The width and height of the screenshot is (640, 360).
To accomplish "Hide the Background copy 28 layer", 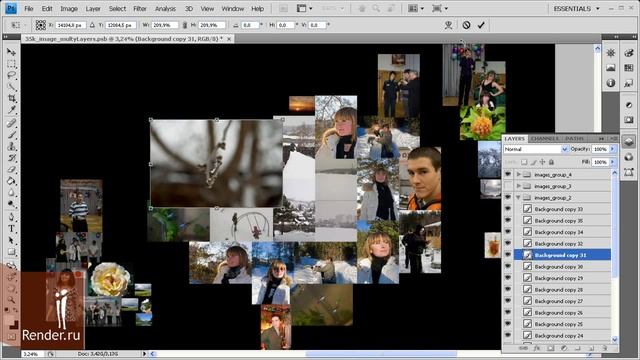I will [508, 289].
